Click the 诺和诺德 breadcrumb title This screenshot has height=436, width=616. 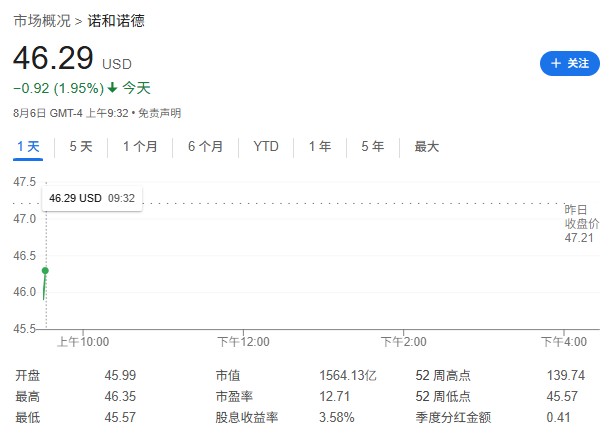pyautogui.click(x=116, y=21)
